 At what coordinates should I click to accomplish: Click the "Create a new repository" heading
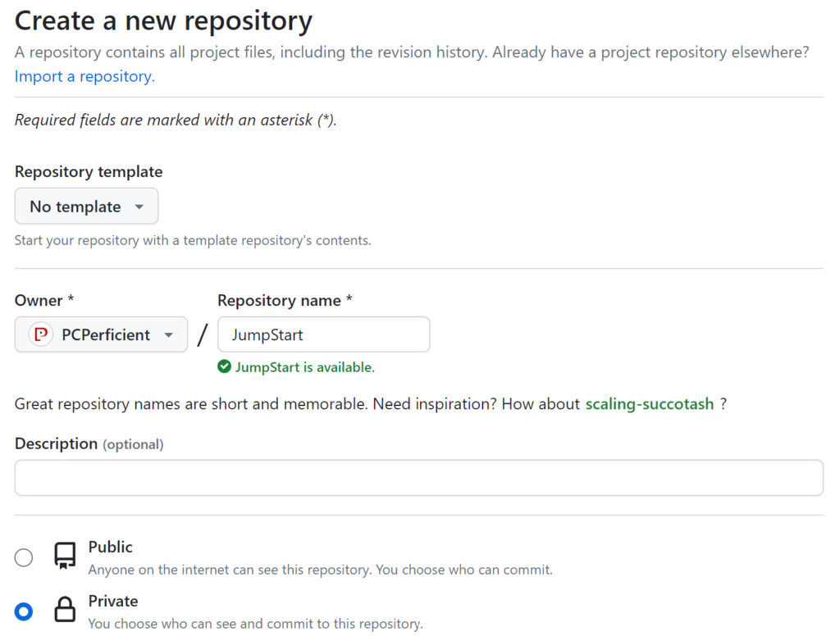click(x=162, y=20)
